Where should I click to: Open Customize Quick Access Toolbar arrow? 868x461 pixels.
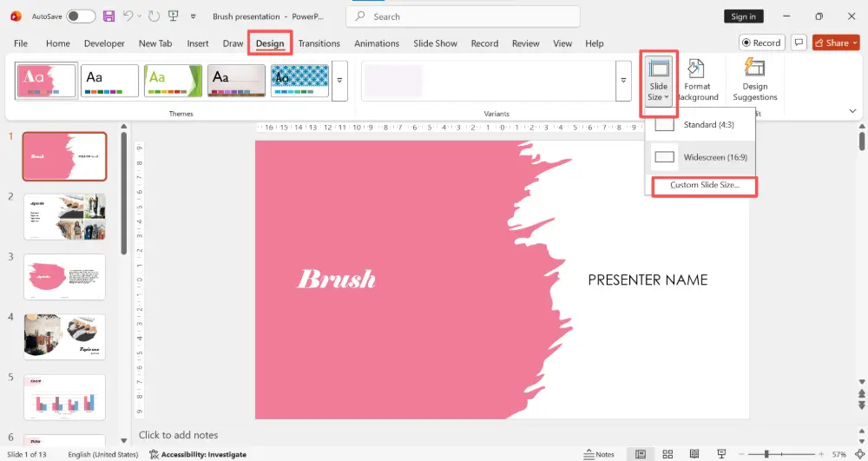point(194,16)
